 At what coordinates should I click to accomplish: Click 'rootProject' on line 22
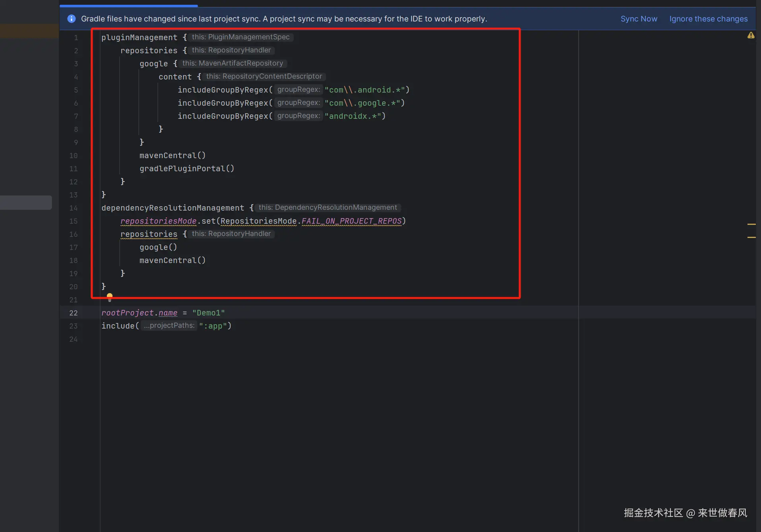(x=127, y=313)
